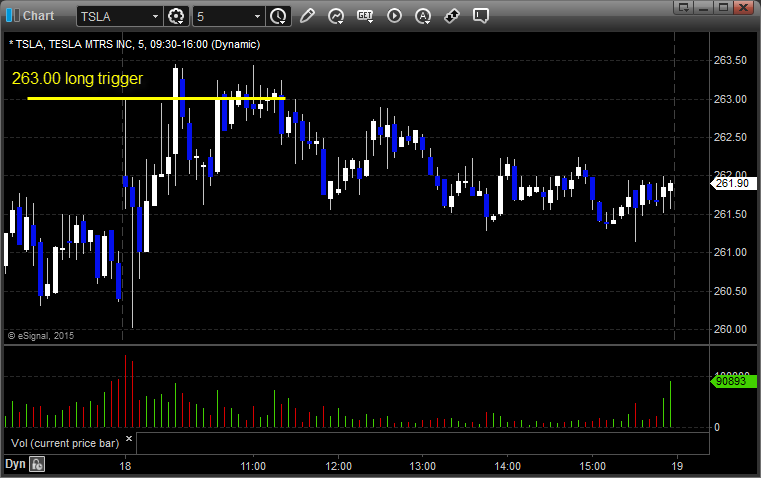Click the 263.00 long trigger annotation
The height and width of the screenshot is (478, 761).
(77, 78)
